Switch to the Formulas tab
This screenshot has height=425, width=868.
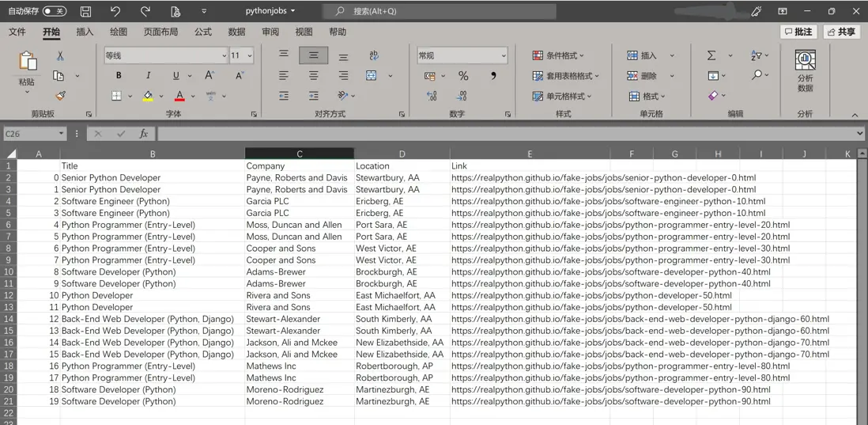coord(203,32)
